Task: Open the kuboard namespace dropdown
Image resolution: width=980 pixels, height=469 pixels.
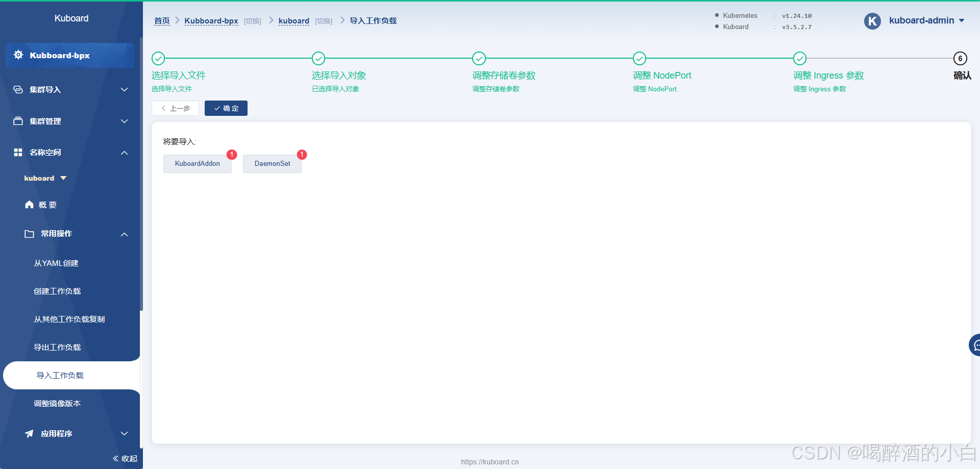Action: click(x=63, y=178)
